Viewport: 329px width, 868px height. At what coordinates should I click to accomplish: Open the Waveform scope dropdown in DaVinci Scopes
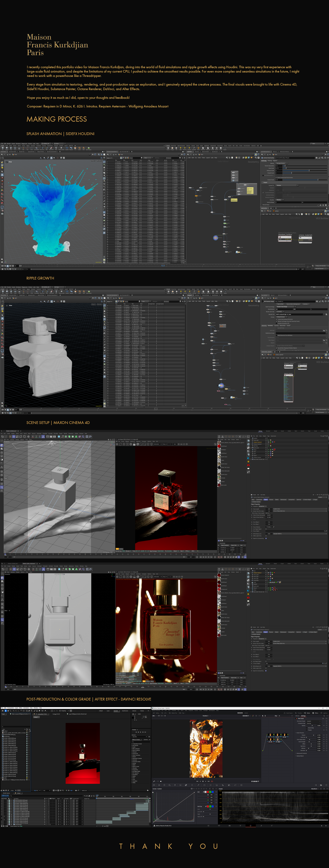(315, 789)
